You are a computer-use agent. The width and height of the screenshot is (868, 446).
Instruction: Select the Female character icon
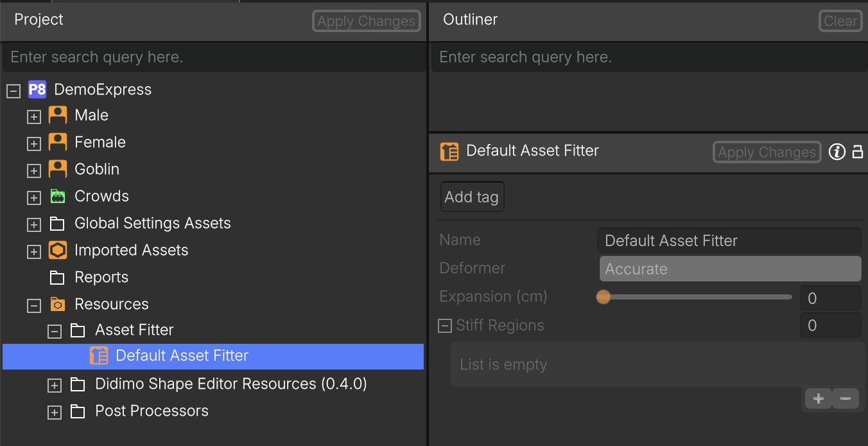pos(58,142)
